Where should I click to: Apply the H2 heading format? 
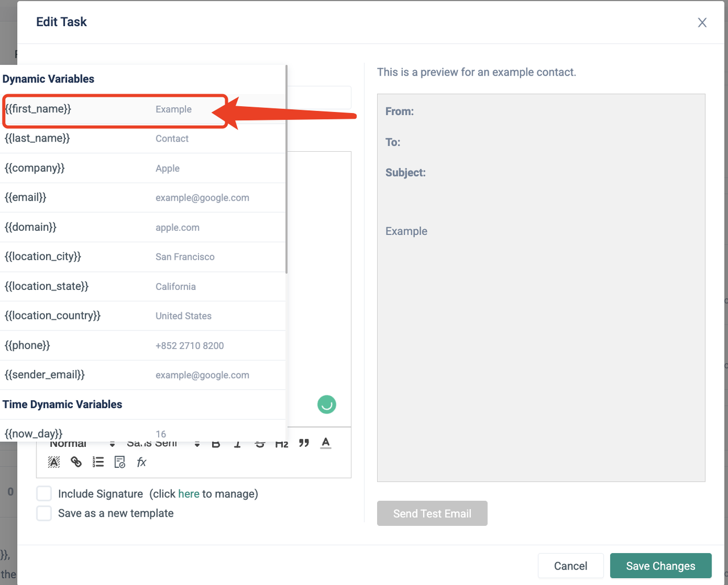click(282, 444)
